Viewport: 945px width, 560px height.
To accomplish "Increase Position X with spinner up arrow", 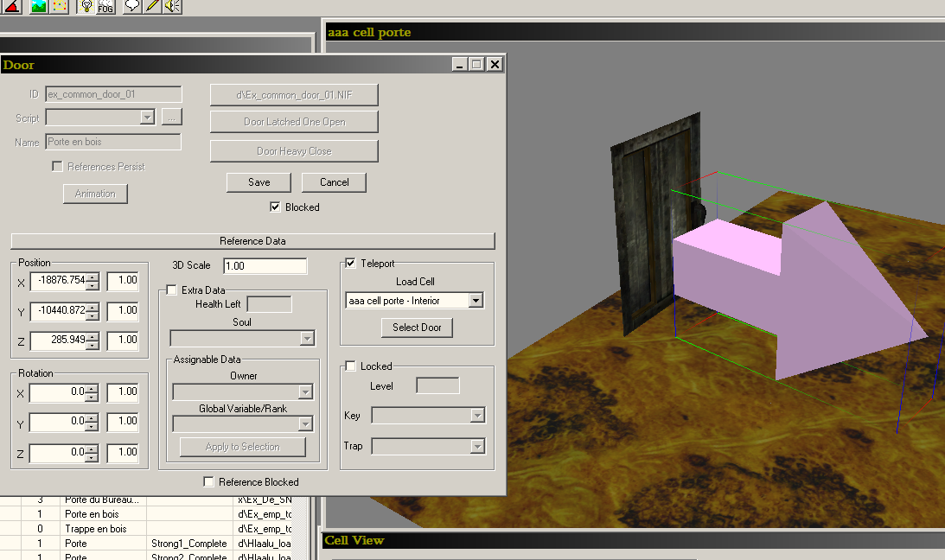I will pos(93,277).
